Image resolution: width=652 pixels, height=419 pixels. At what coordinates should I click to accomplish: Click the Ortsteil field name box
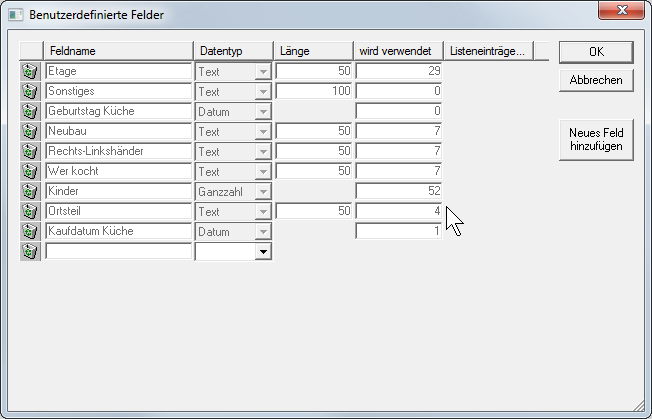[x=118, y=211]
